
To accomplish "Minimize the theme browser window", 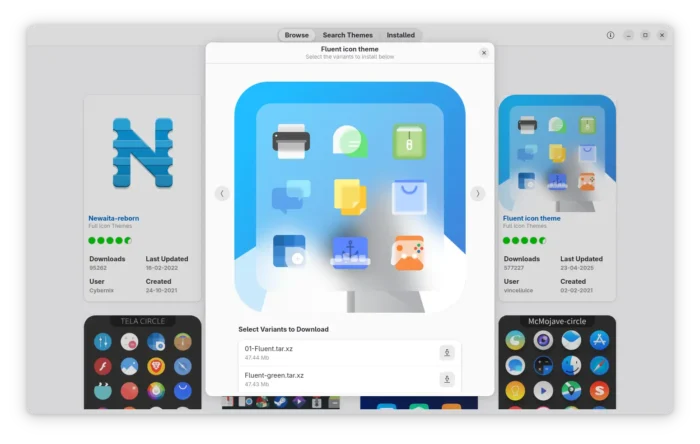I will [628, 35].
